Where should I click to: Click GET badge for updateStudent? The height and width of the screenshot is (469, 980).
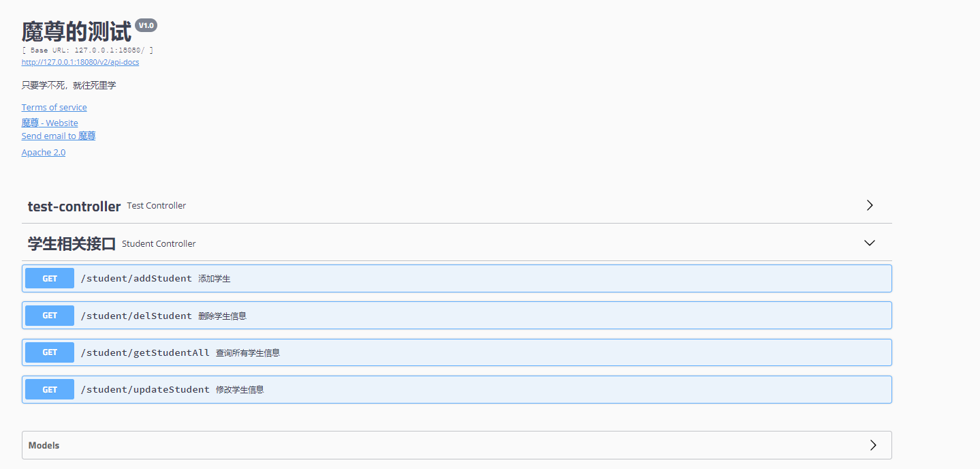pos(50,389)
